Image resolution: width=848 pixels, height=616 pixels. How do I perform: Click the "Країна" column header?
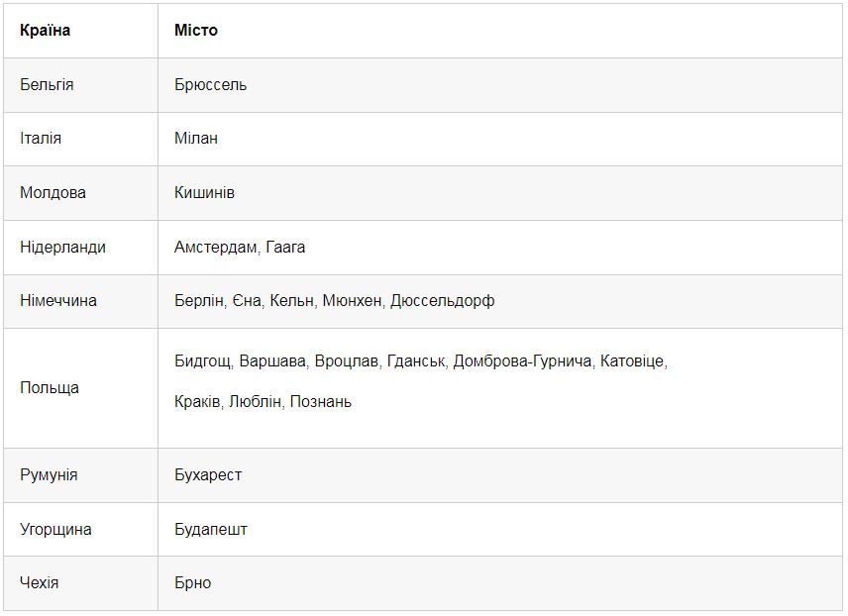(x=46, y=31)
